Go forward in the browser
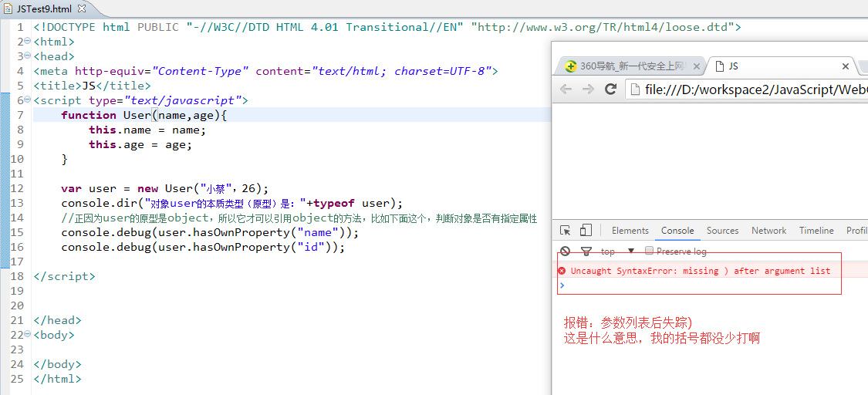The image size is (868, 395). click(x=588, y=89)
